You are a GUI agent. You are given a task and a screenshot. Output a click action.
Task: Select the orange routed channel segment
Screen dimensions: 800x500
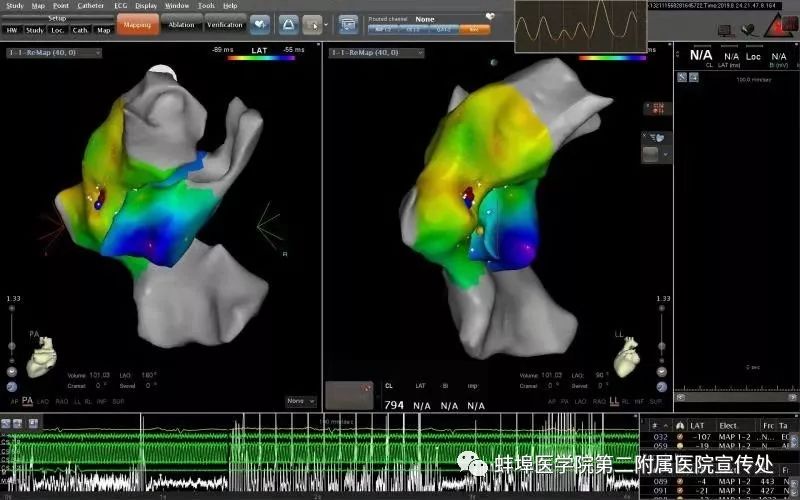point(474,30)
